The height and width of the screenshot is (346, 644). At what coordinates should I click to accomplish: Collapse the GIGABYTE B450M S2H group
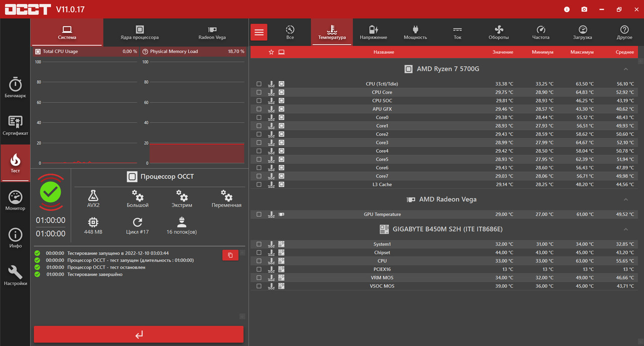(x=626, y=229)
